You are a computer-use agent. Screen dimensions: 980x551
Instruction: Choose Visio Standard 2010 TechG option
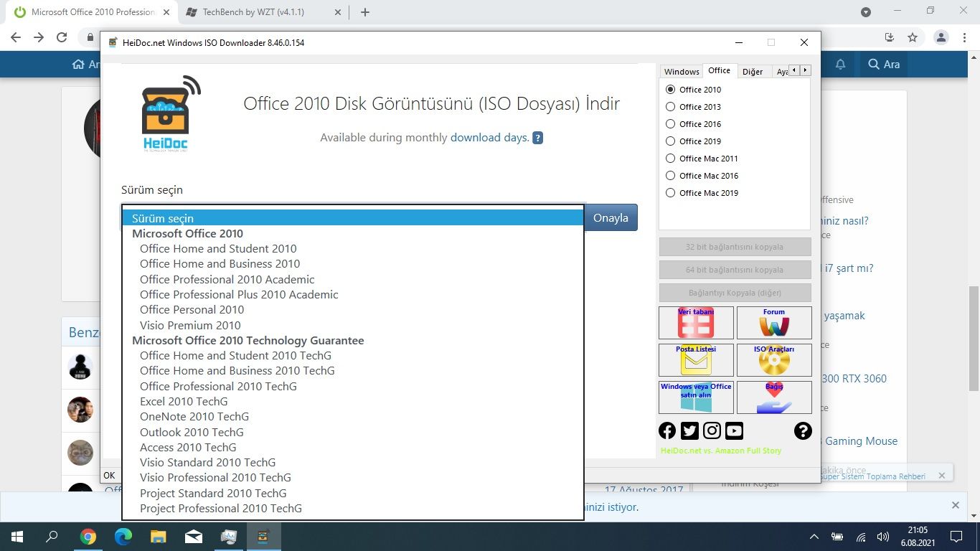click(x=353, y=463)
